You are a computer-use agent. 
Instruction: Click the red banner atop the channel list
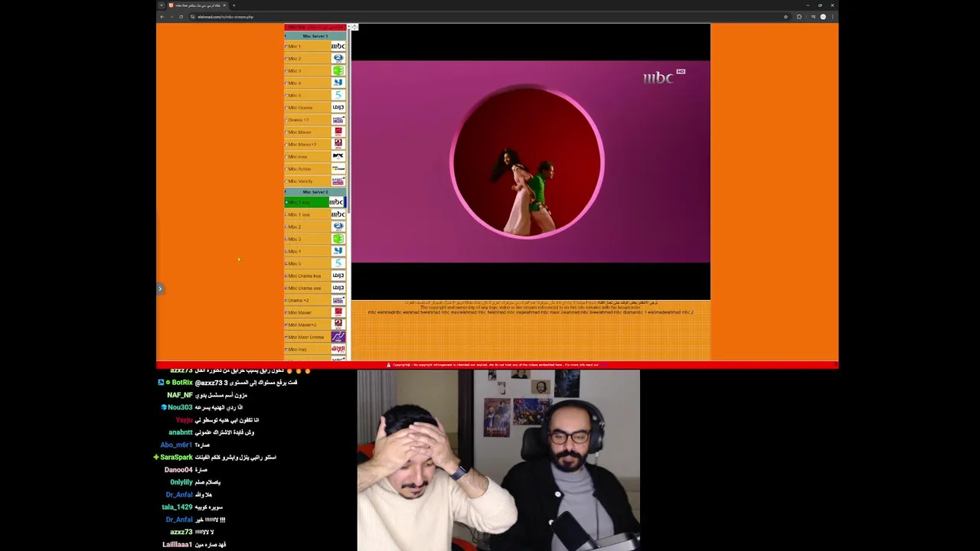pyautogui.click(x=315, y=28)
